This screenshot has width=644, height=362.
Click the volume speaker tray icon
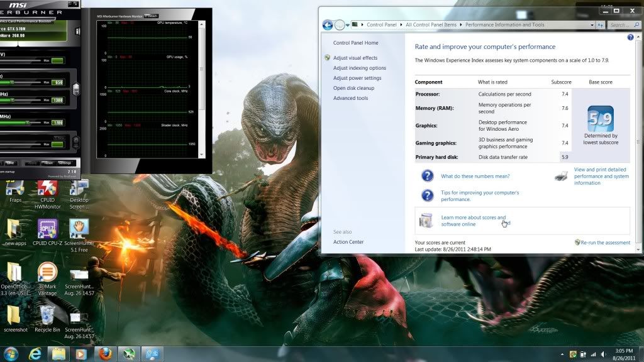pos(603,354)
